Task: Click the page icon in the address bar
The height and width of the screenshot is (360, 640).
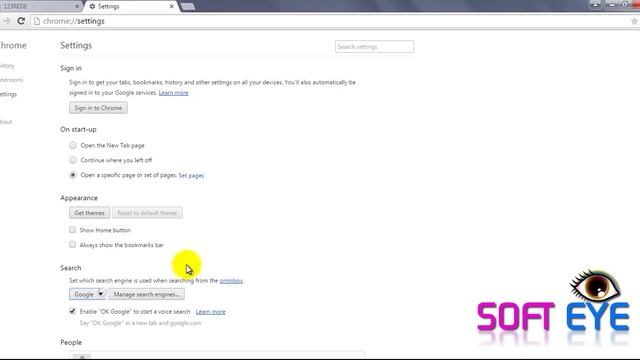Action: pyautogui.click(x=37, y=21)
